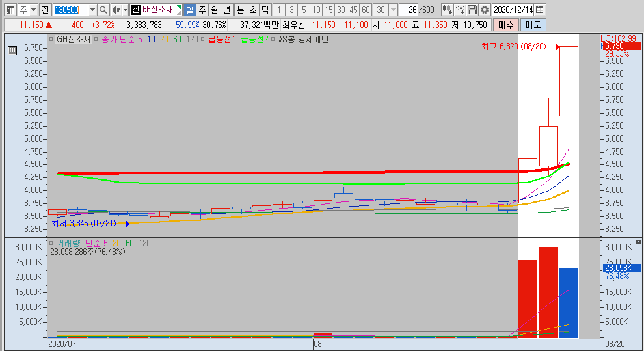Click the blue 10 moving average legend
This screenshot has width=644, height=351.
[x=151, y=40]
